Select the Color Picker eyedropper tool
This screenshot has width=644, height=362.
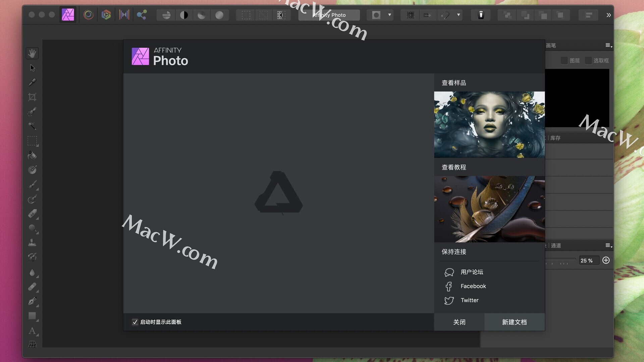[32, 82]
